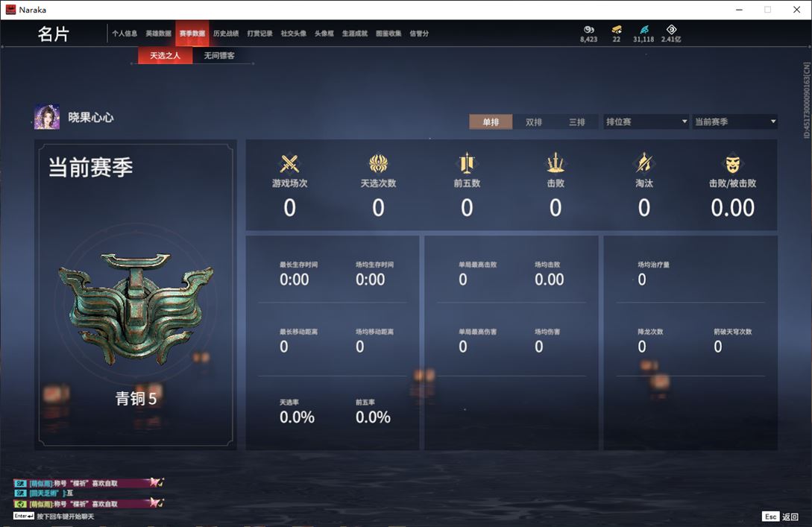Select 双排 duo mode
812x527 pixels.
click(x=533, y=122)
